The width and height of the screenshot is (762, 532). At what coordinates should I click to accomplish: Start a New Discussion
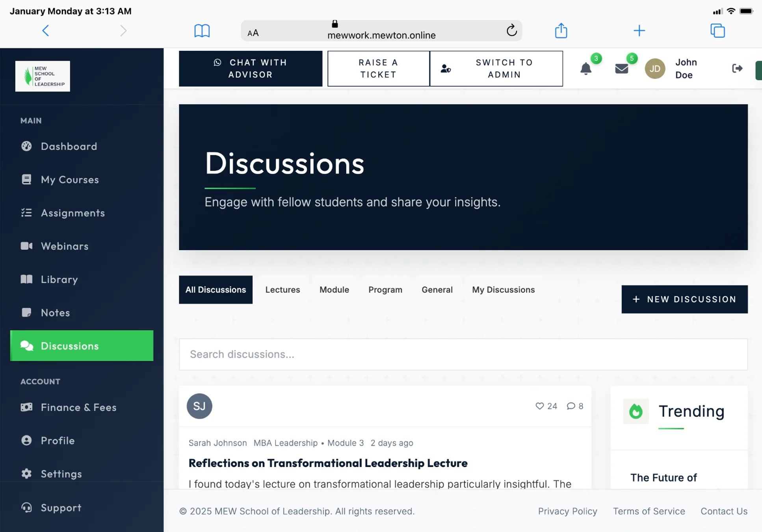click(x=684, y=299)
